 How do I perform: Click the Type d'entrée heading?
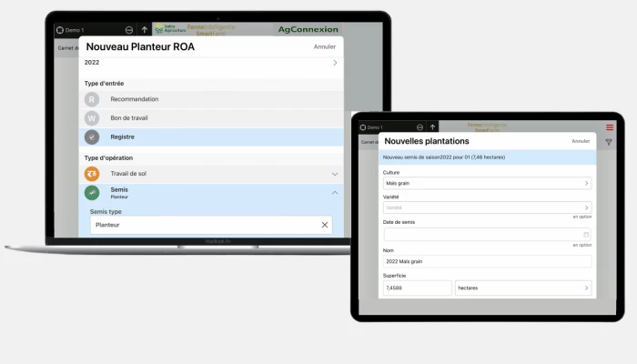[104, 84]
